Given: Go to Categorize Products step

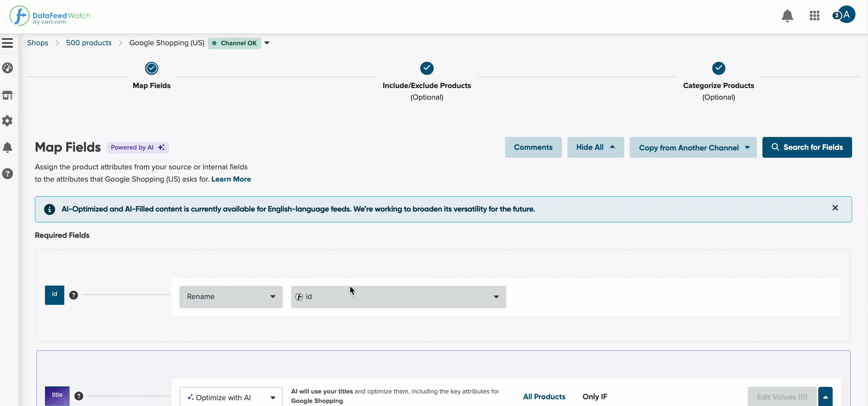Looking at the screenshot, I should (718, 81).
